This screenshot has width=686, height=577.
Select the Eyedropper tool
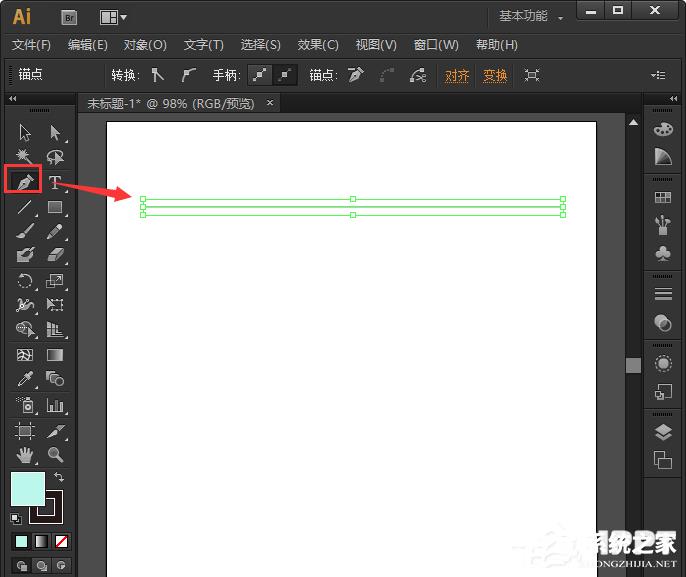[25, 379]
